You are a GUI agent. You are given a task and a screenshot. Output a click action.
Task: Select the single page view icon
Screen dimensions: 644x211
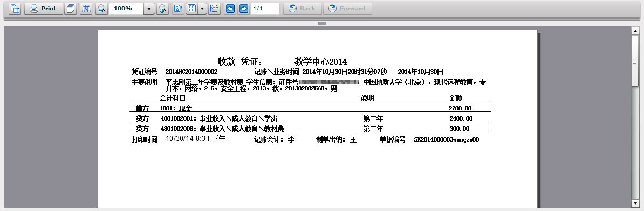(178, 9)
